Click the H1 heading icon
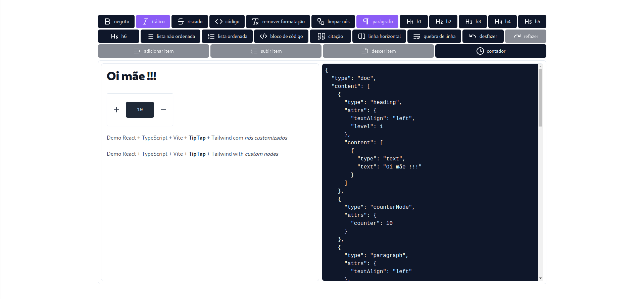Screen dimensions: 644x299 pyautogui.click(x=410, y=21)
